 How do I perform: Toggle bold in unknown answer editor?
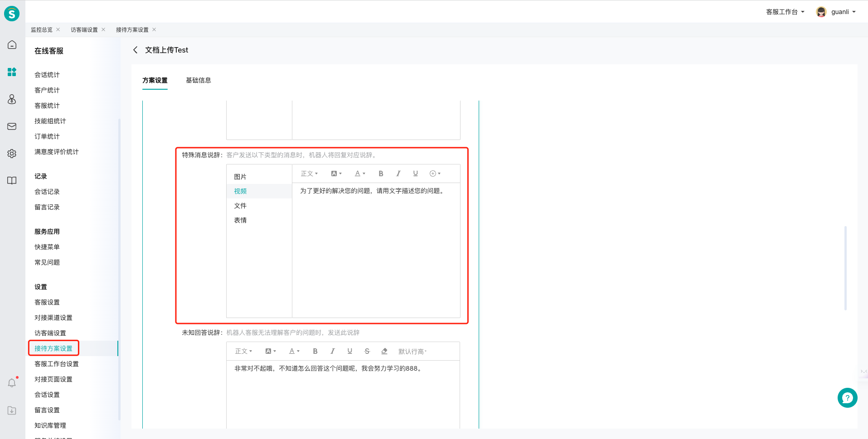(315, 351)
